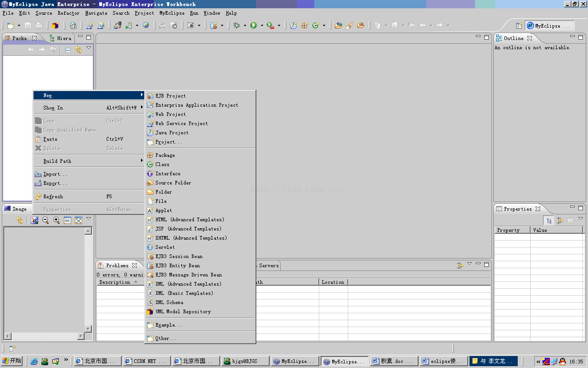
Task: Click the Internet Explorer quick launch icon
Action: pos(34,361)
